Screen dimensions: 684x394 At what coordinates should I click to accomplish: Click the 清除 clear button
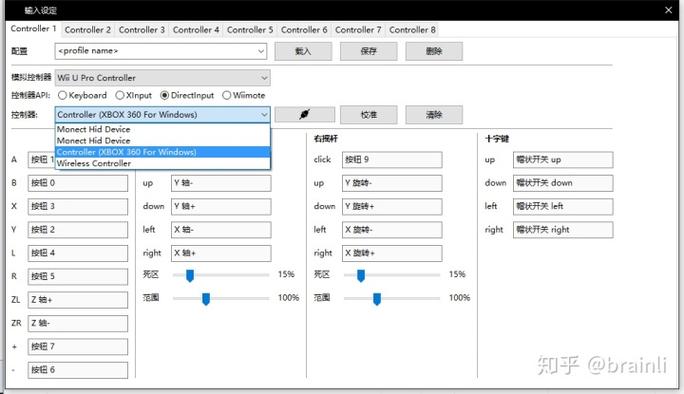point(434,115)
